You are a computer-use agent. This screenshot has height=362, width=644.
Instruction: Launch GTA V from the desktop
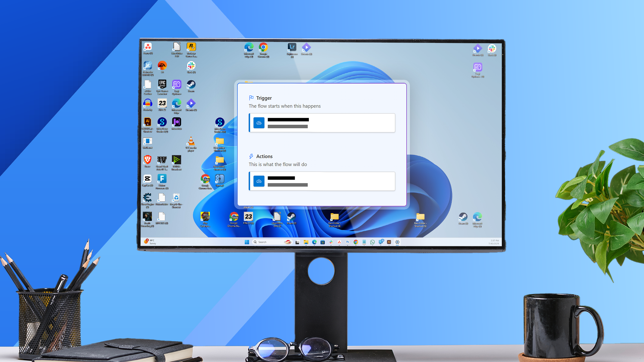coord(162,160)
